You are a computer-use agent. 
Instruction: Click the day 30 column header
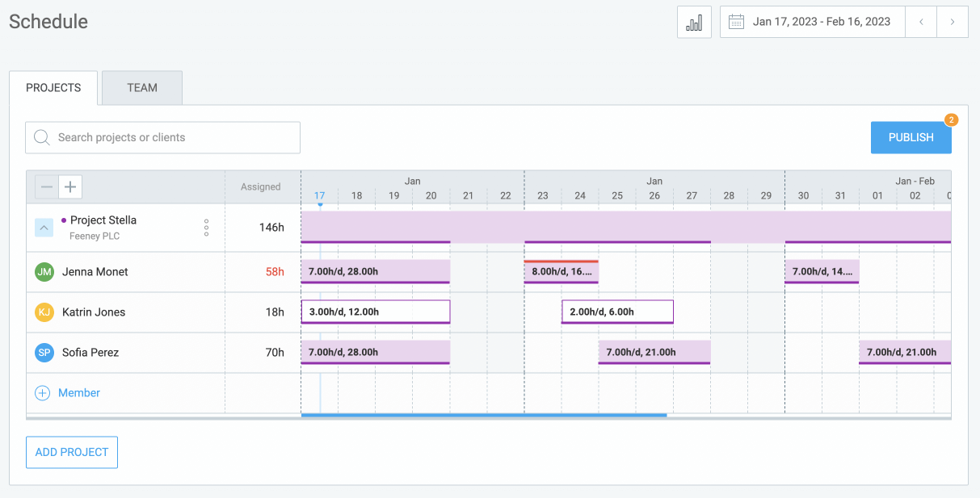[803, 195]
